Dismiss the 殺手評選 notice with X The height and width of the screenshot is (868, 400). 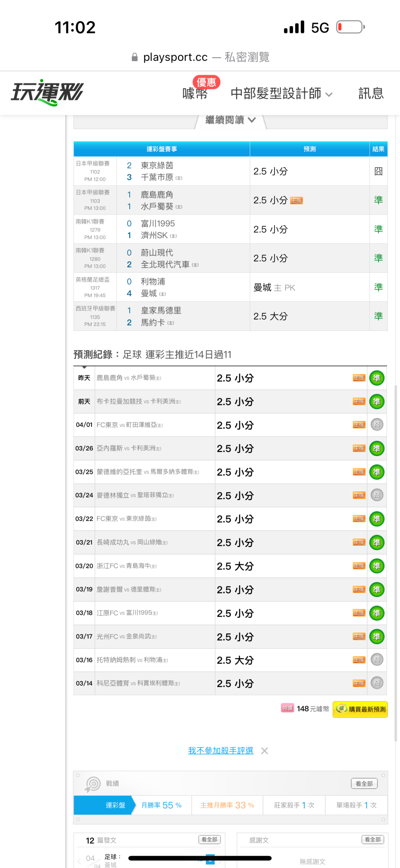tap(264, 751)
